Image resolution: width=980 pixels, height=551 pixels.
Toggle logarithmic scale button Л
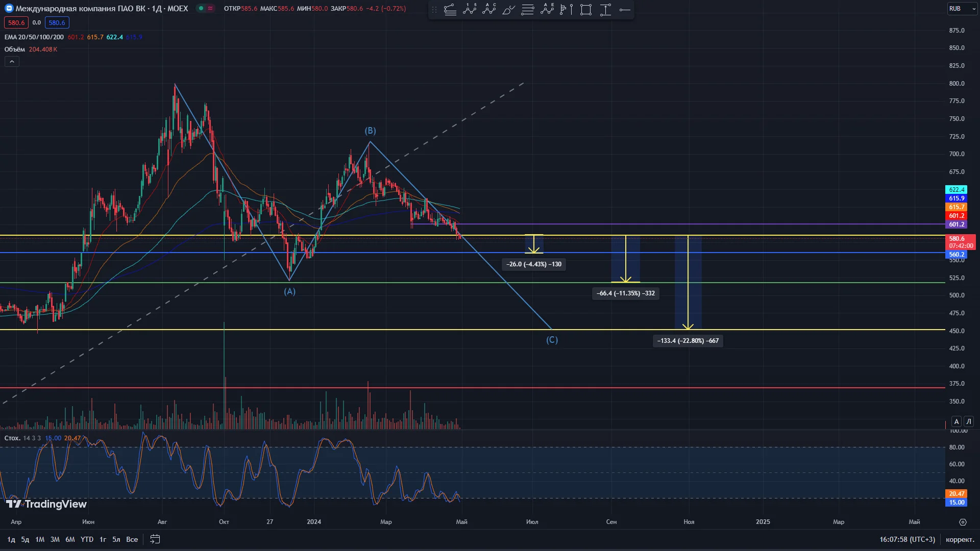[x=969, y=421]
